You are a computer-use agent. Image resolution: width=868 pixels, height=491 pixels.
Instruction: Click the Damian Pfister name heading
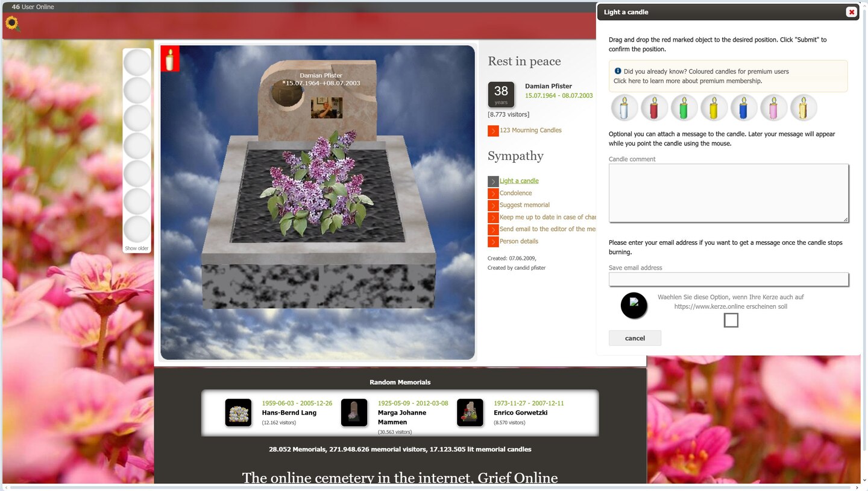click(549, 86)
